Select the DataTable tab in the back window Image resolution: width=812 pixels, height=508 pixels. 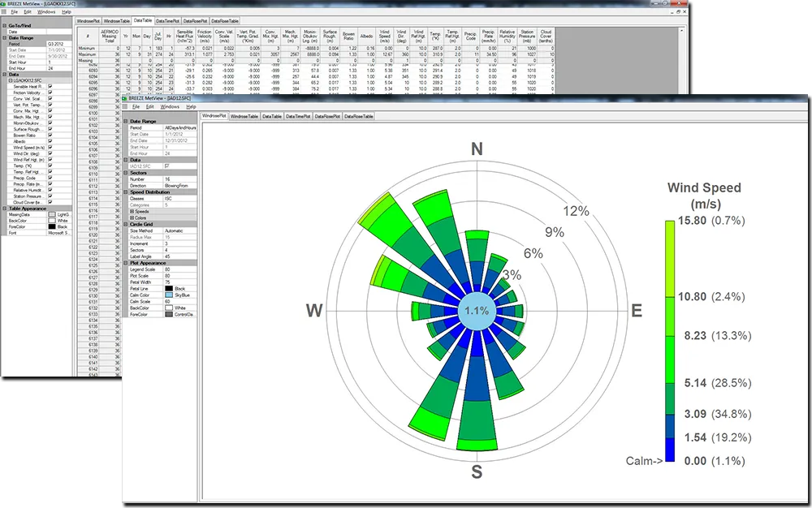143,20
